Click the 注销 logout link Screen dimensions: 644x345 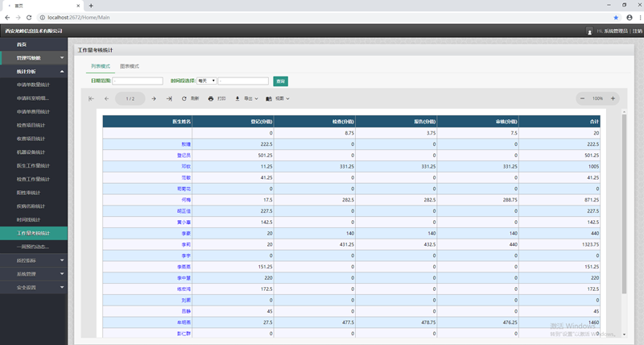point(637,31)
